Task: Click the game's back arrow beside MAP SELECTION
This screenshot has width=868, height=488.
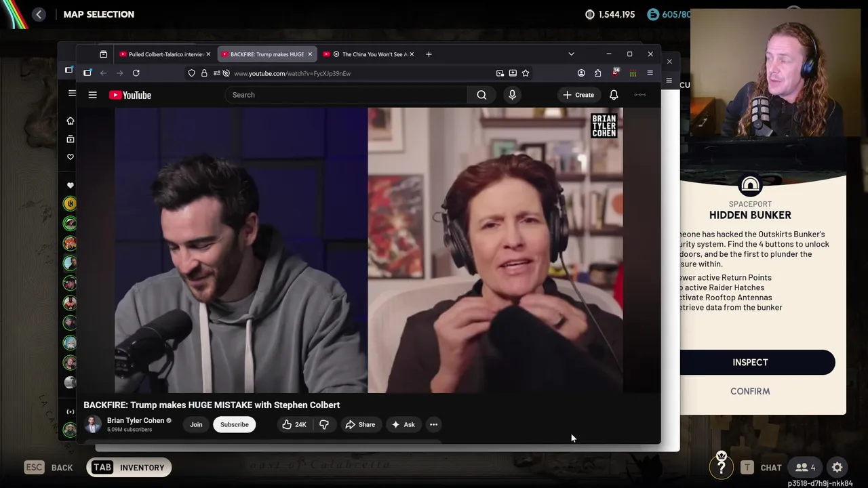Action: click(39, 14)
